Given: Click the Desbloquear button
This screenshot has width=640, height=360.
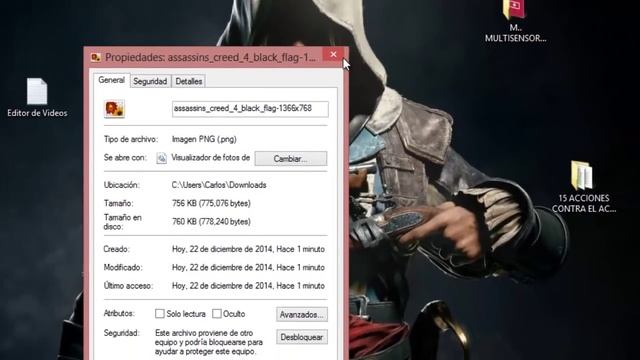Looking at the screenshot, I should pos(302,337).
